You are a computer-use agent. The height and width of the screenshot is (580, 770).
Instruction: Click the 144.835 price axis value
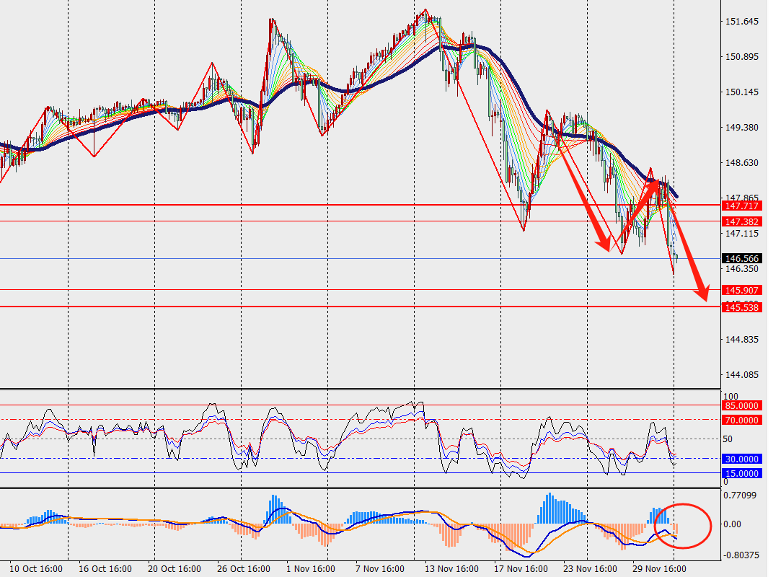tap(742, 340)
